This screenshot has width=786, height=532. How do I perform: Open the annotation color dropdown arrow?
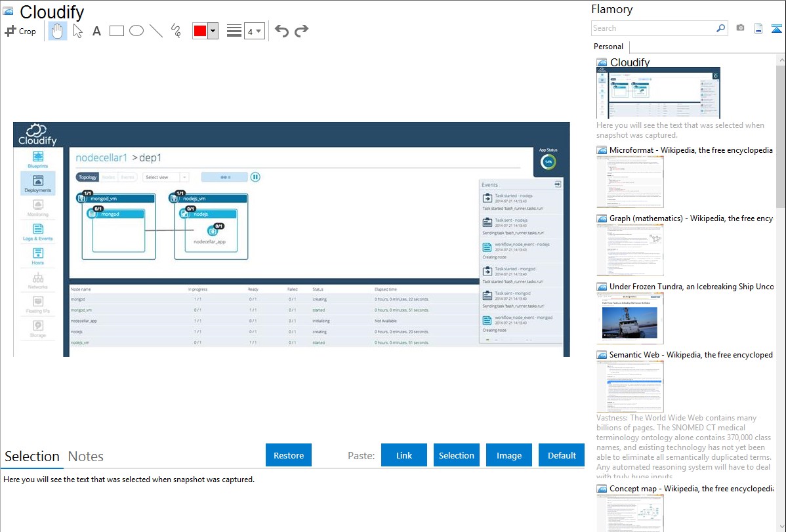[x=213, y=31]
